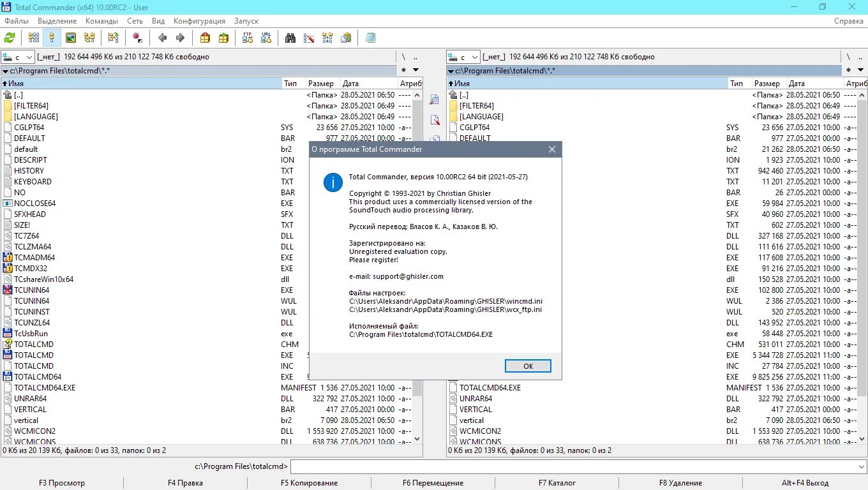This screenshot has width=868, height=490.
Task: Open left panel directory history arrow
Action: click(415, 70)
